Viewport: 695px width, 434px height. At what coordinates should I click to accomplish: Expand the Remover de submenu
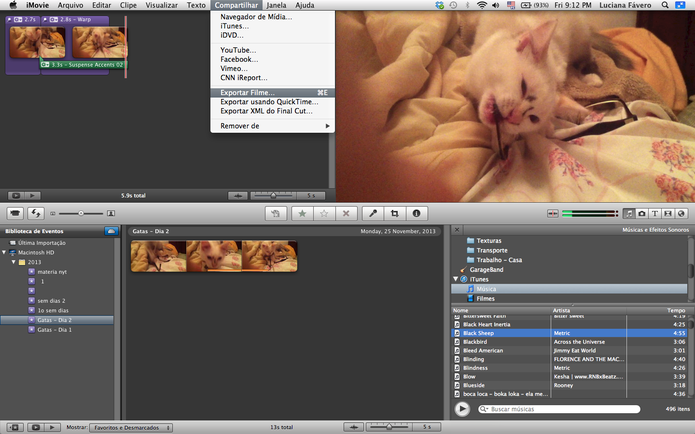tap(272, 126)
